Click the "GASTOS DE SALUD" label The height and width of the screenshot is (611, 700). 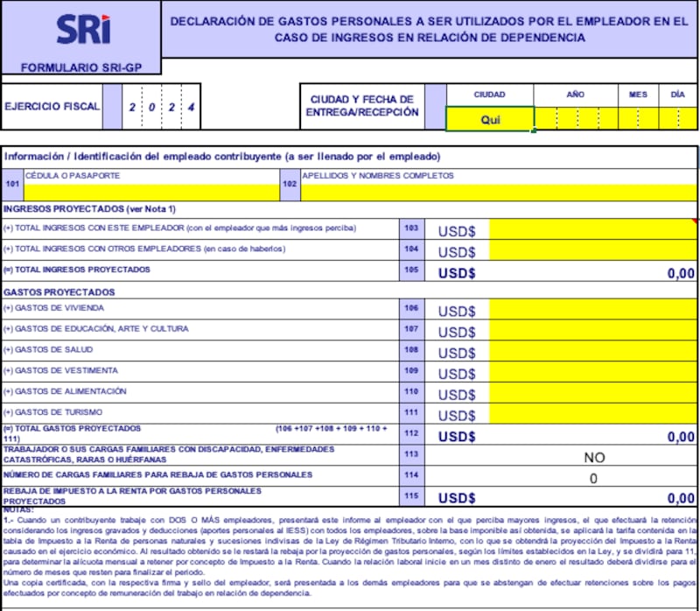[x=48, y=350]
